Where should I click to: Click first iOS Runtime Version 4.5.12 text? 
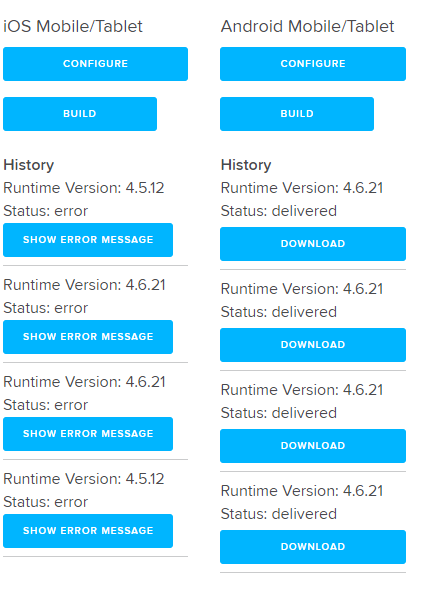[x=84, y=188]
